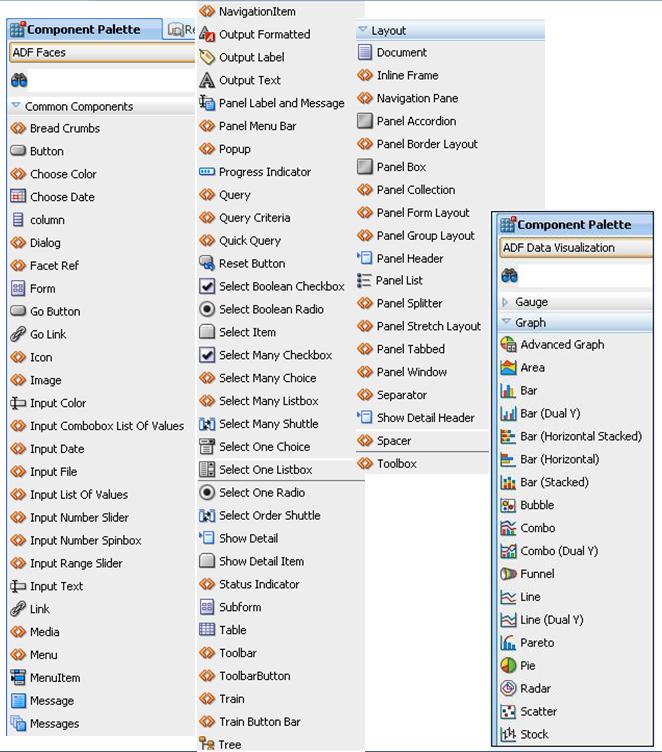This screenshot has height=752, width=662.
Task: Click the Table component icon
Action: click(x=207, y=630)
